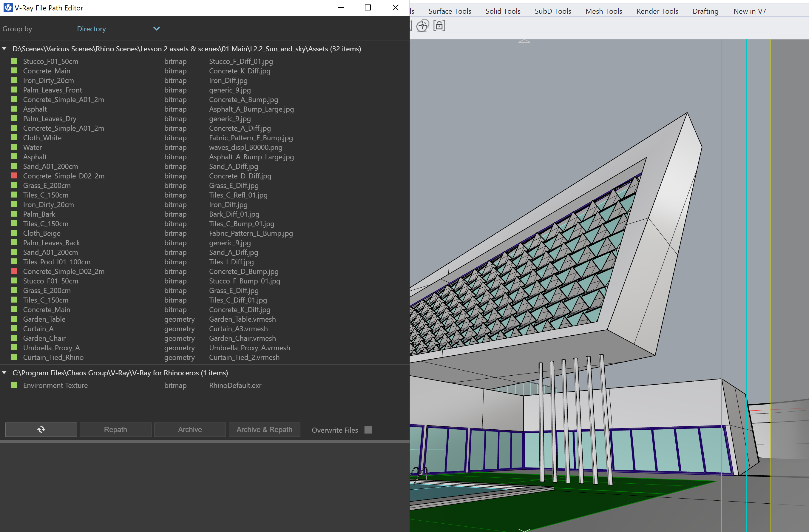Select the Palm_Leaves_Dry row
Viewport: 809px width, 532px height.
(204, 119)
